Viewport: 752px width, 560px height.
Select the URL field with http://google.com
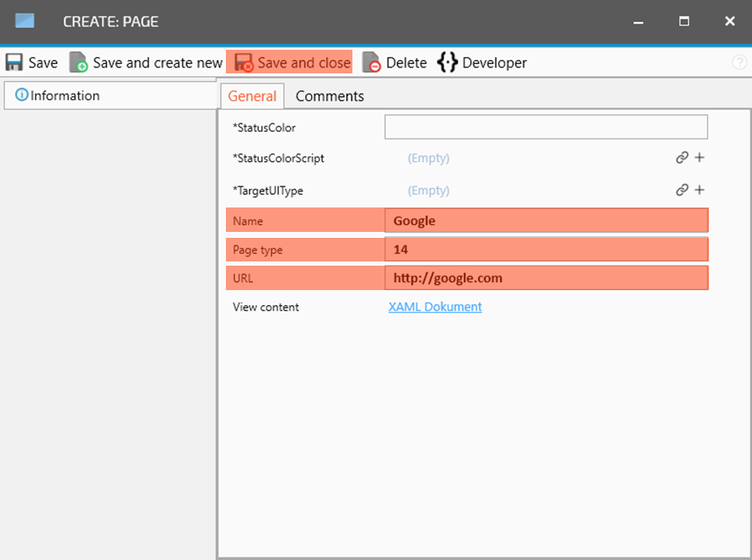pos(545,278)
